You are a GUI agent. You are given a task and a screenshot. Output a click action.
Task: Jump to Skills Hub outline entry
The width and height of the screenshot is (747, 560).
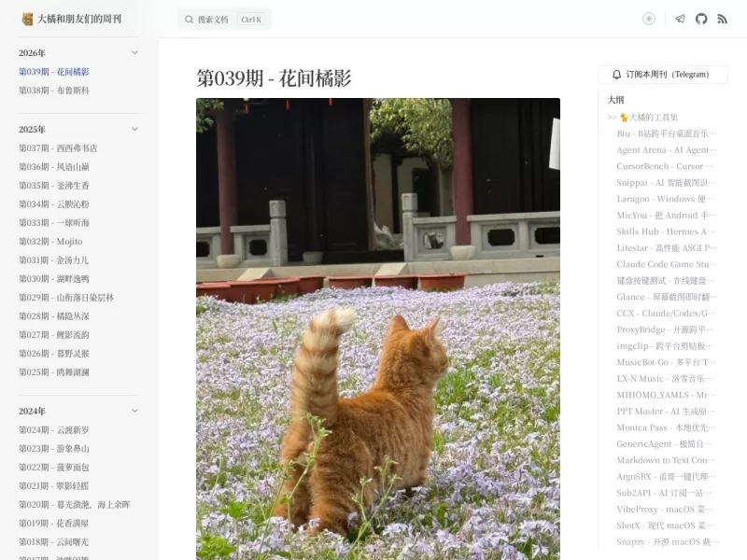point(666,231)
